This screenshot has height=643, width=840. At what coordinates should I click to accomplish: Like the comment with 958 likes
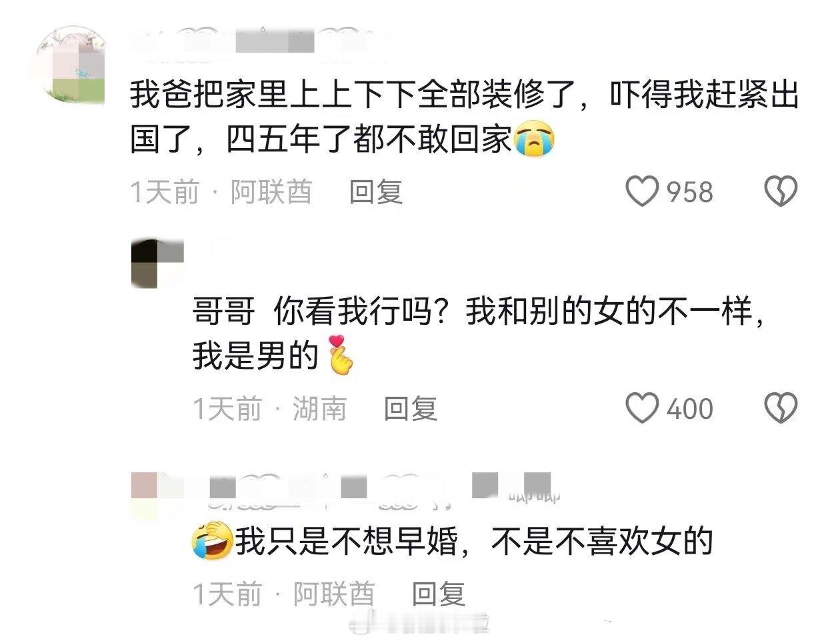643,191
